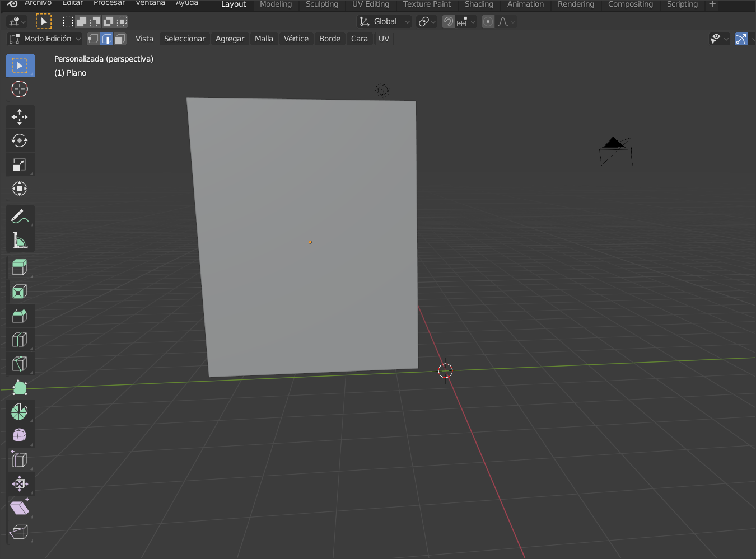The image size is (756, 559).
Task: Switch to the Shading workspace tab
Action: [x=479, y=4]
